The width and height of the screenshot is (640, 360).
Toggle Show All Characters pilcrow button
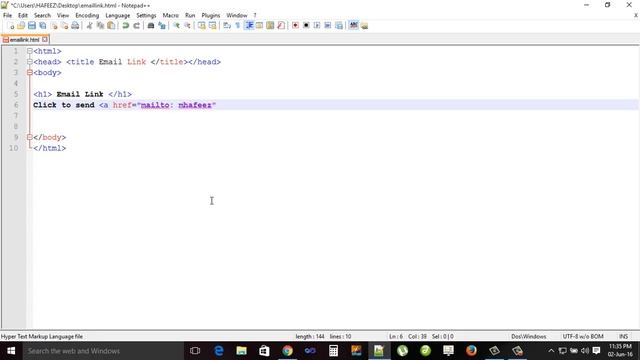coord(238,26)
